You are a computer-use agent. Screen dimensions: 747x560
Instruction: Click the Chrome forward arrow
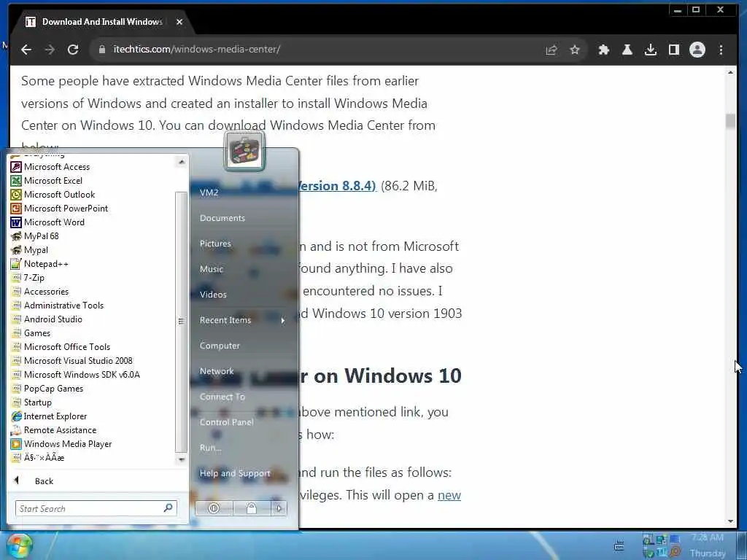click(50, 50)
